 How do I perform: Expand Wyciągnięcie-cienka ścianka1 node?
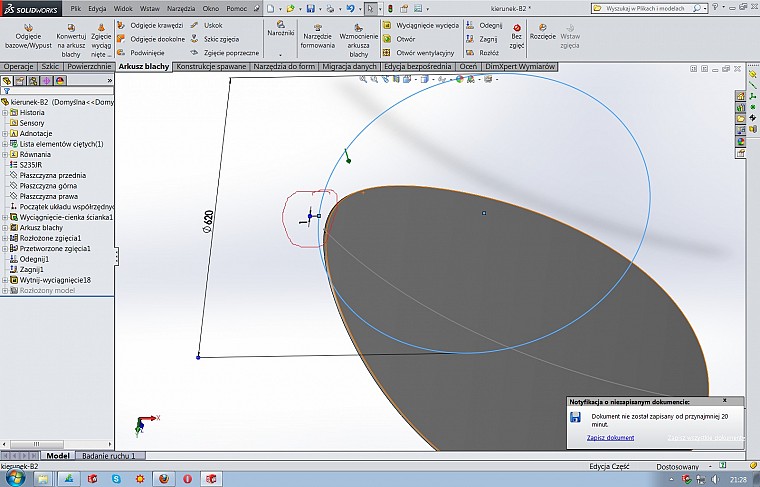tap(5, 217)
